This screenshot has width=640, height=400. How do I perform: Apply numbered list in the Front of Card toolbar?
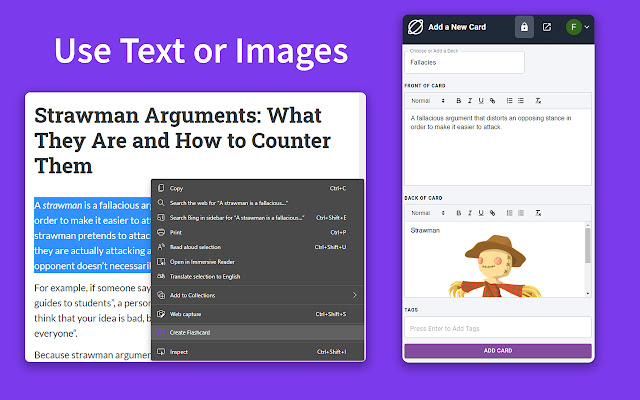tap(509, 101)
